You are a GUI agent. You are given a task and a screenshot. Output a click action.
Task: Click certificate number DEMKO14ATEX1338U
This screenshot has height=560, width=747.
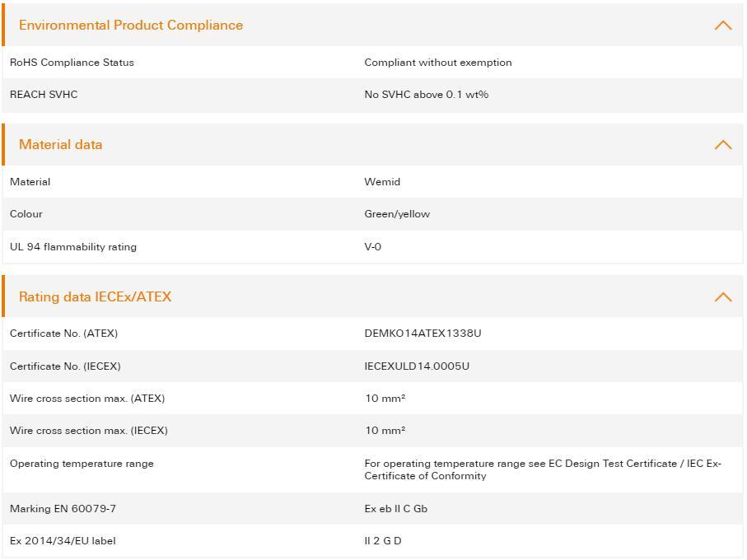point(423,334)
